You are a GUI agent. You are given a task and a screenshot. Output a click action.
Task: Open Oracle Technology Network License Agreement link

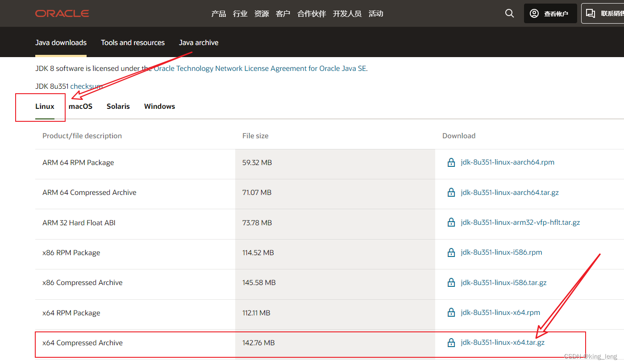click(261, 68)
